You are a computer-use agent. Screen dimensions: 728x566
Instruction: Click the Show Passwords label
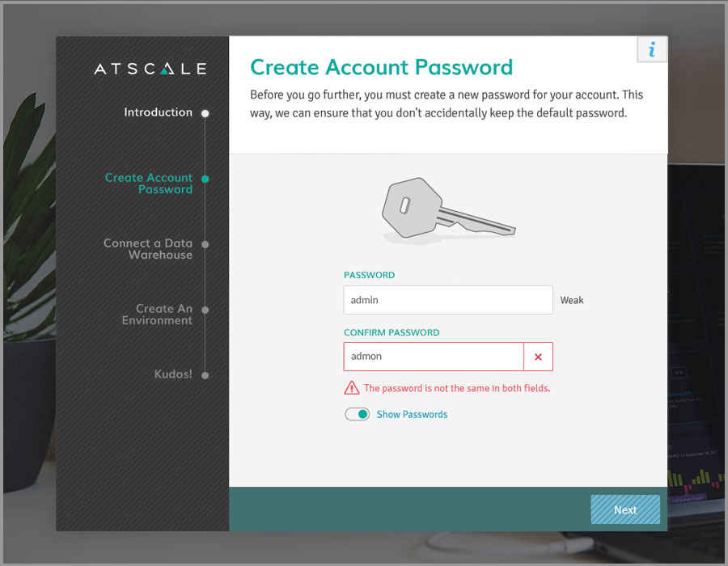point(412,414)
